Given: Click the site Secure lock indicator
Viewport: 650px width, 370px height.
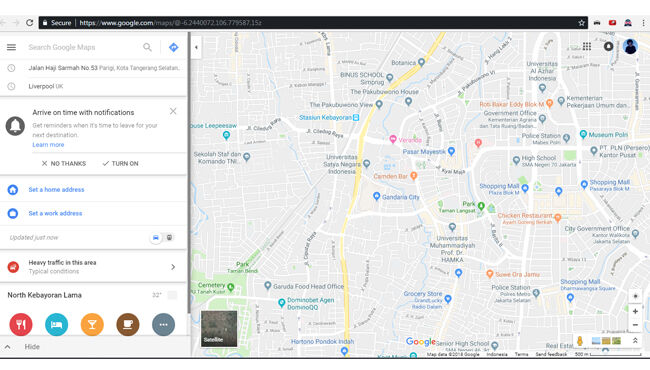Looking at the screenshot, I should (x=57, y=23).
